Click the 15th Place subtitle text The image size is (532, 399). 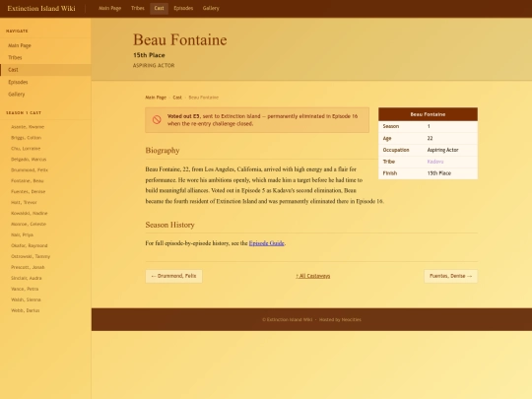[x=149, y=55]
